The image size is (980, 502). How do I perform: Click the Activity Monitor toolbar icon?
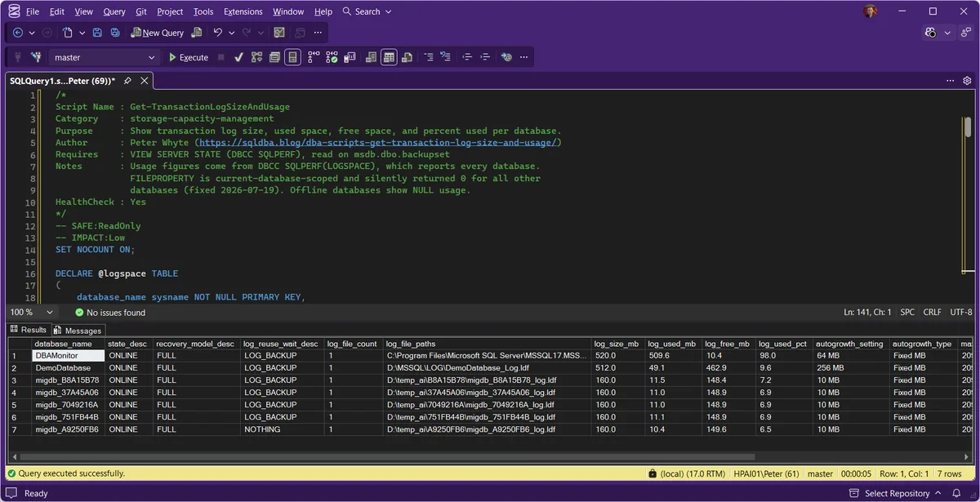coord(279,33)
